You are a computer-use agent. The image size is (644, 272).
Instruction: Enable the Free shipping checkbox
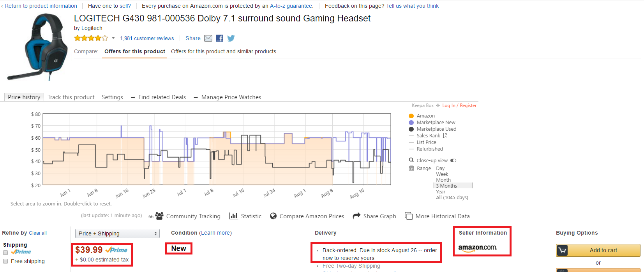tap(5, 261)
